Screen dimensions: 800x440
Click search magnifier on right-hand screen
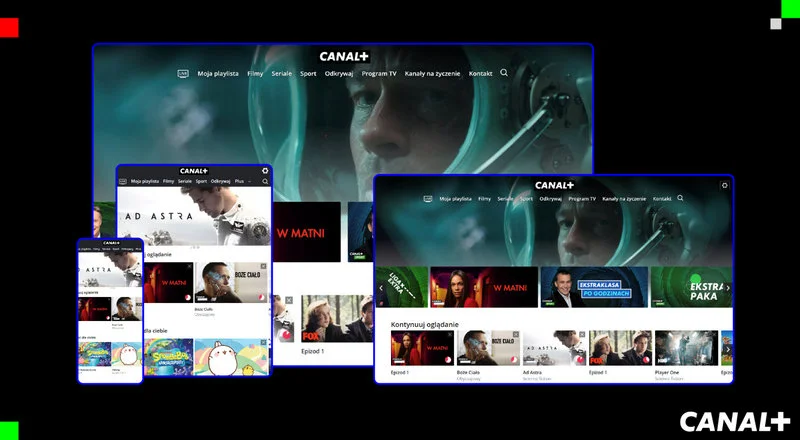click(x=680, y=198)
